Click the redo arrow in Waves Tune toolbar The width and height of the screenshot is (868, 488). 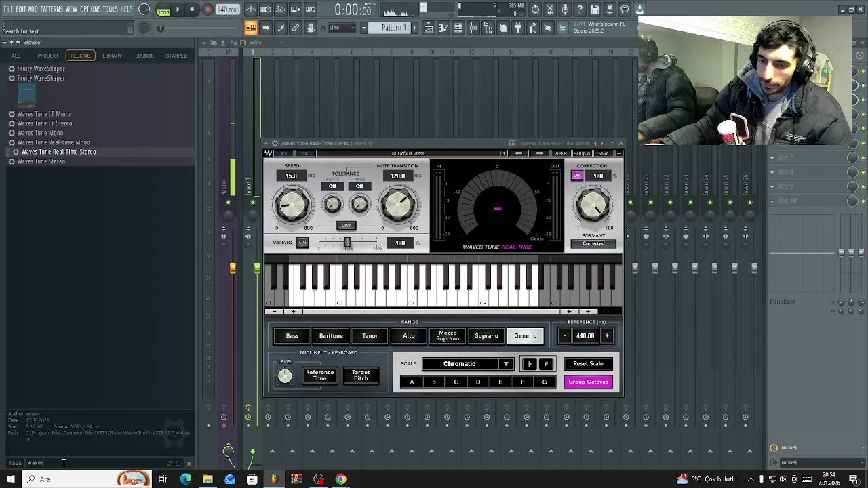(304, 153)
